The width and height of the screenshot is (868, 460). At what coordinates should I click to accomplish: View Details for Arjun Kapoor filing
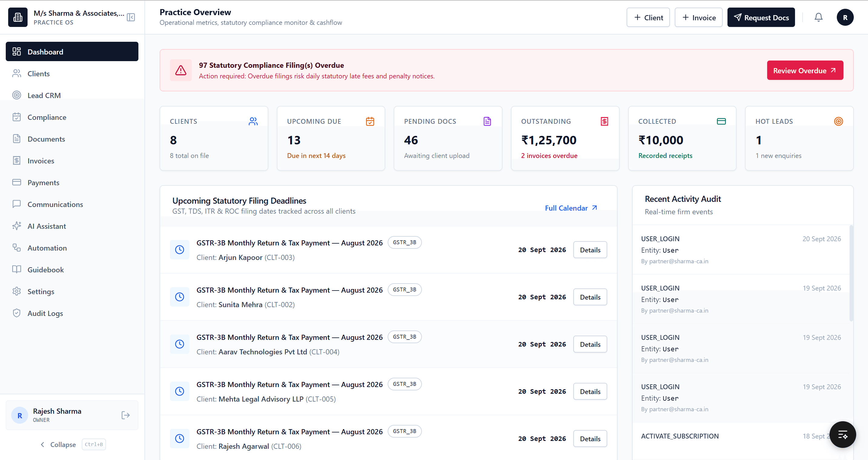pos(590,250)
